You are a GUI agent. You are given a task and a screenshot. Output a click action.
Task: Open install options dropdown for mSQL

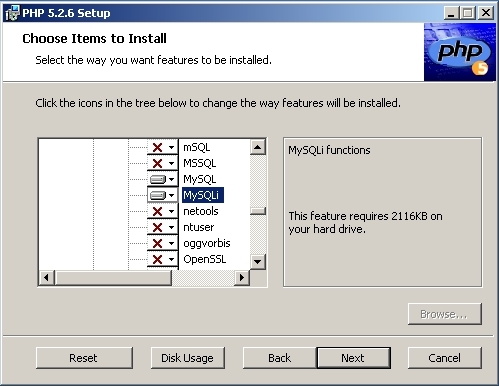(171, 147)
